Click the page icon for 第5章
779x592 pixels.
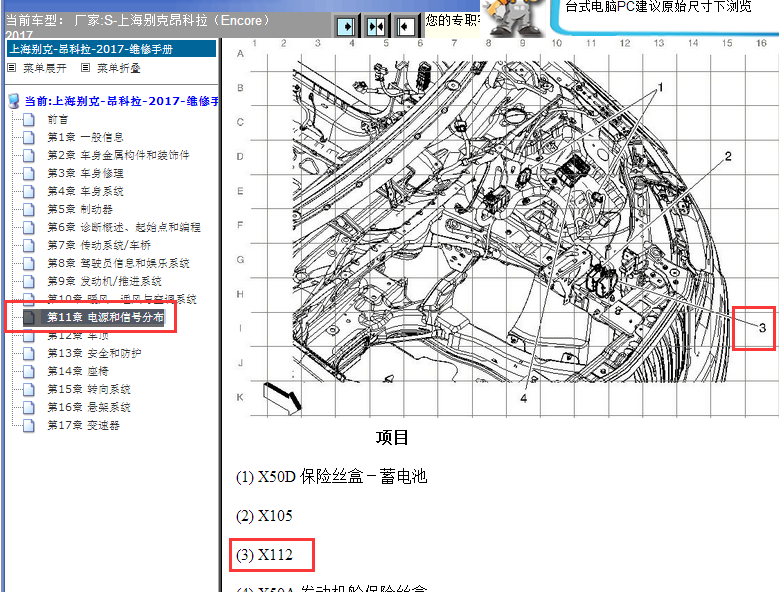point(29,209)
